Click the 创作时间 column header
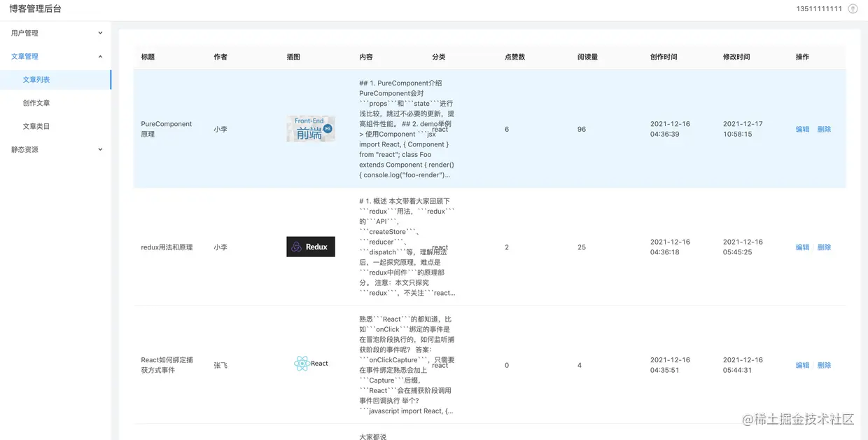The width and height of the screenshot is (868, 440). point(664,57)
